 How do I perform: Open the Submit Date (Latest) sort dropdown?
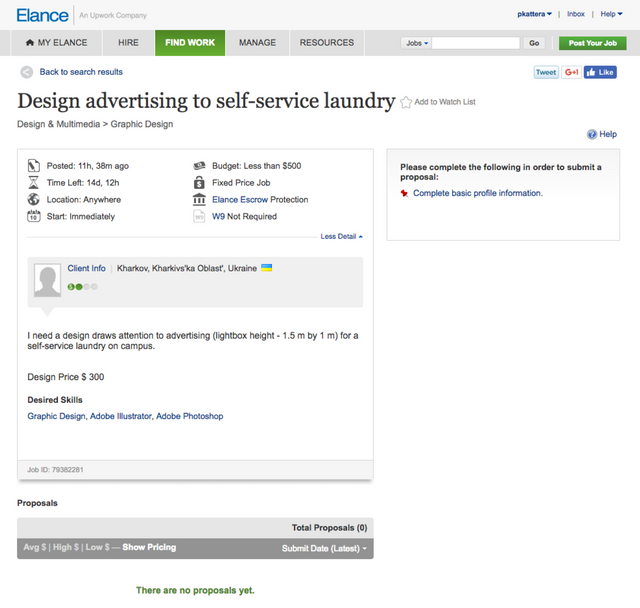tap(324, 548)
